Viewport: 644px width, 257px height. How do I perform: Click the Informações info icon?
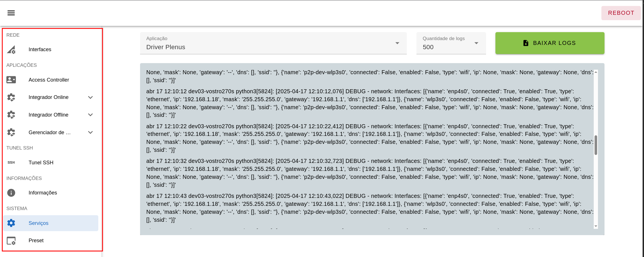[x=11, y=193]
